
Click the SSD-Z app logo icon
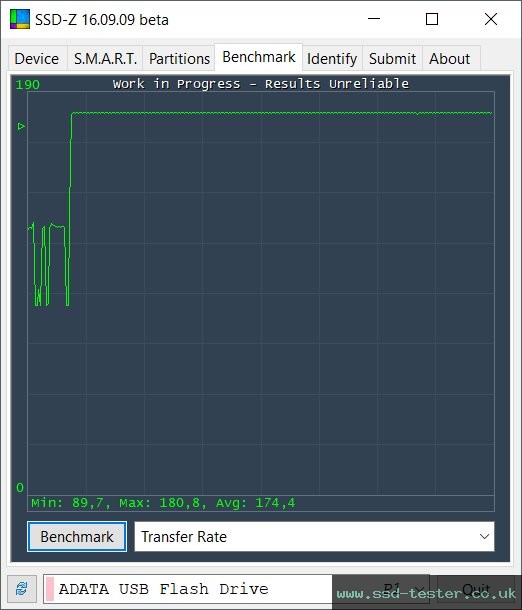point(20,19)
